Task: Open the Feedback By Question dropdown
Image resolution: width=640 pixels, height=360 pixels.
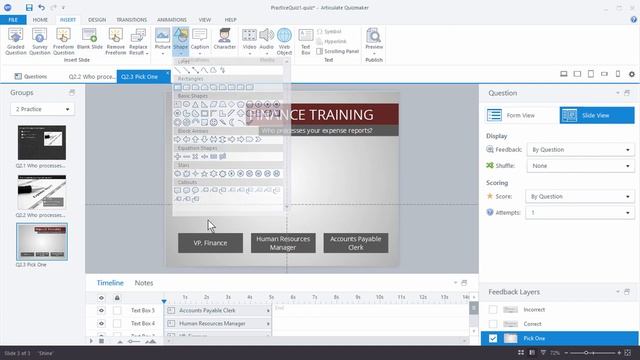Action: coord(580,150)
